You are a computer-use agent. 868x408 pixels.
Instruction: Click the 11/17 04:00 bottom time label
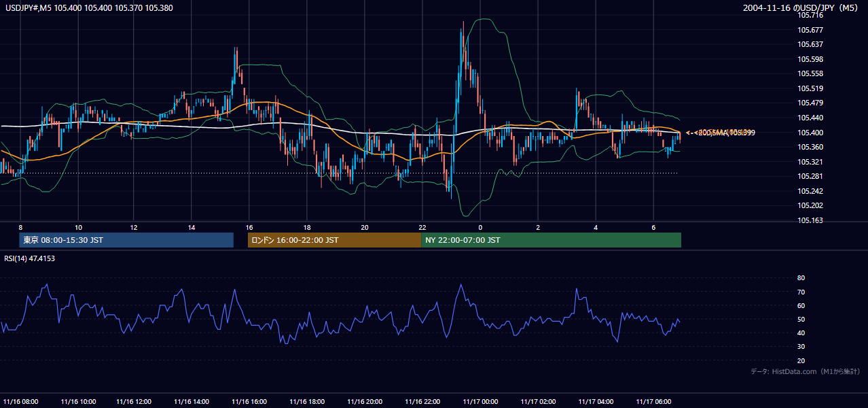pos(596,401)
